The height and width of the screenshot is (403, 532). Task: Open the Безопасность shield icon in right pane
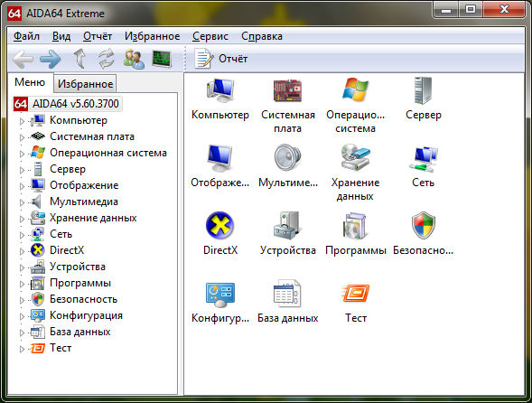[x=423, y=225]
